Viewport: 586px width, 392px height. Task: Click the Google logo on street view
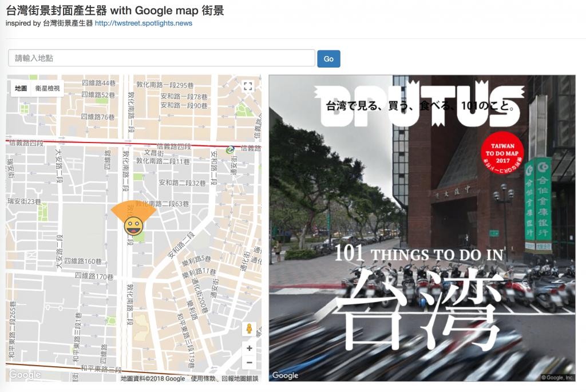coord(285,375)
